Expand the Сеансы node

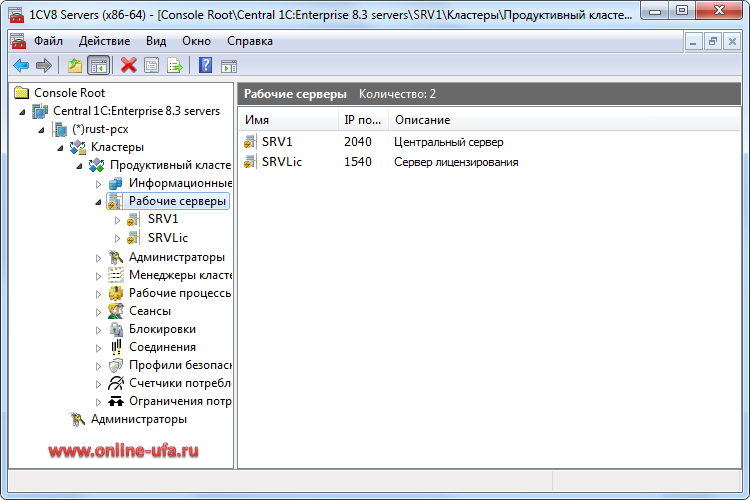point(98,312)
